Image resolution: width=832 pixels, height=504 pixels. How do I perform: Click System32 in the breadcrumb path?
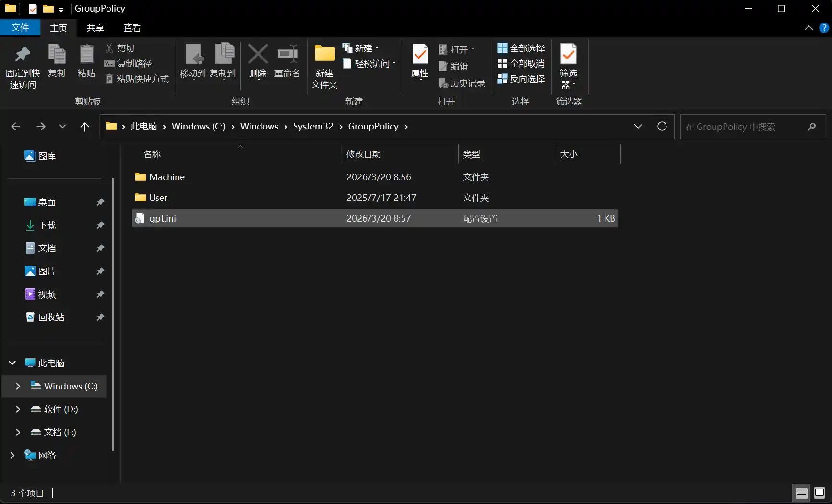[x=313, y=126]
